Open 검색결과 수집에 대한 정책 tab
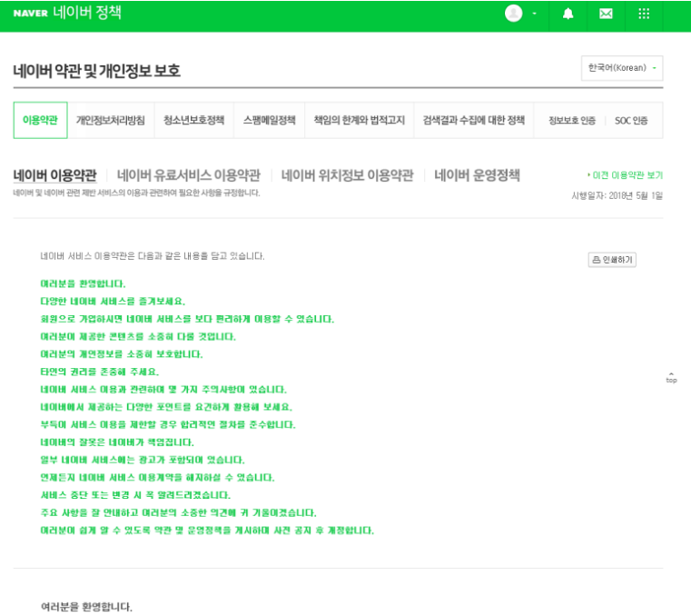This screenshot has width=691, height=616. pos(474,120)
